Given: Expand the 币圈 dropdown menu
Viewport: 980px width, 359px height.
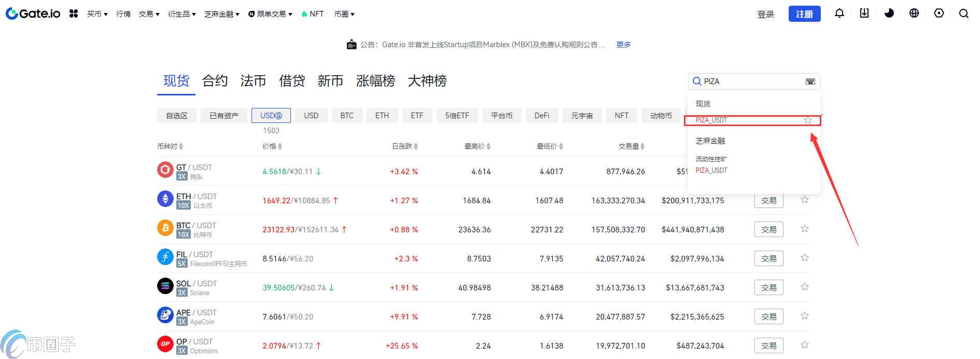Looking at the screenshot, I should click(344, 14).
